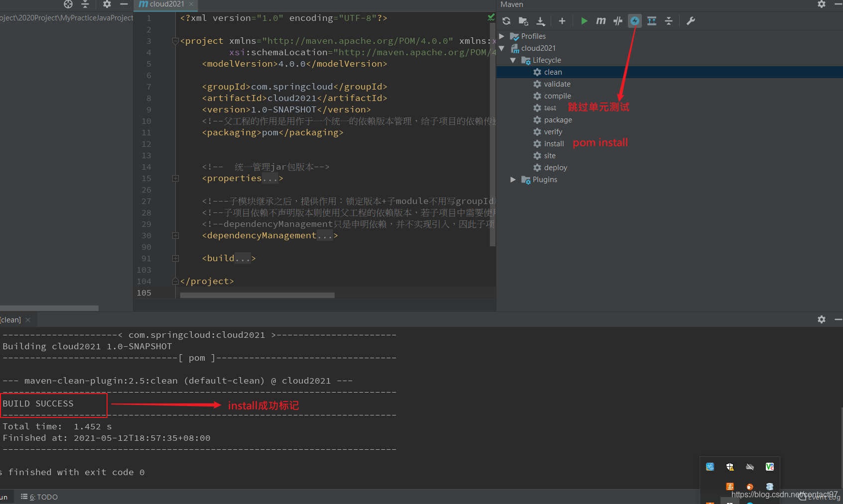Image resolution: width=843 pixels, height=504 pixels.
Task: Collapse all in Maven tree toolbar
Action: click(669, 21)
